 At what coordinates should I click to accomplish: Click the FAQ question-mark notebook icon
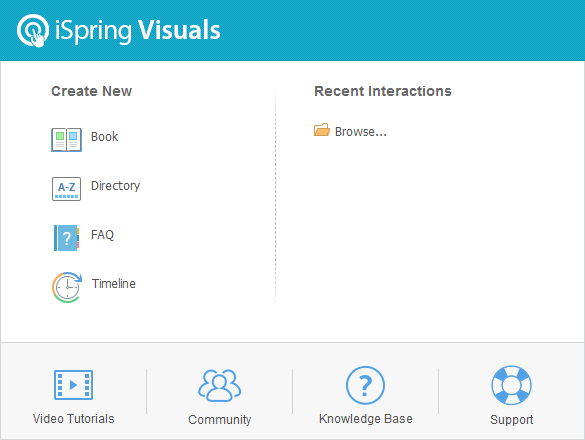click(66, 238)
